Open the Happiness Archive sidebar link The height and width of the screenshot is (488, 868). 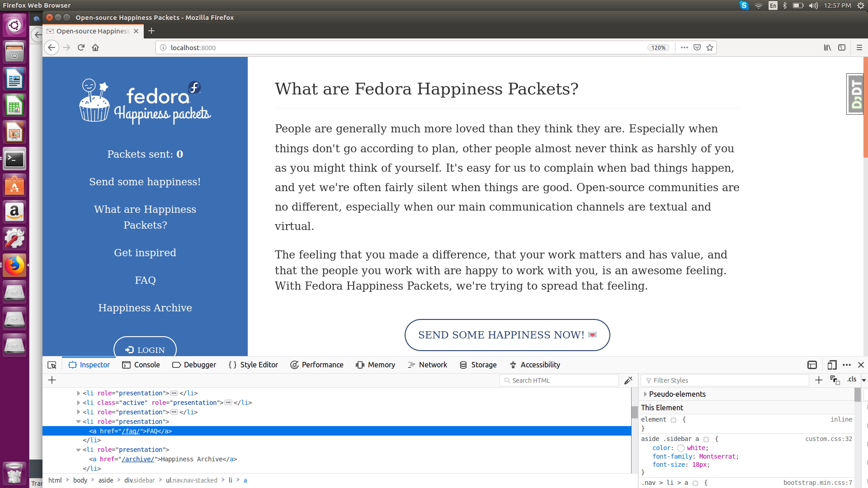coord(145,308)
